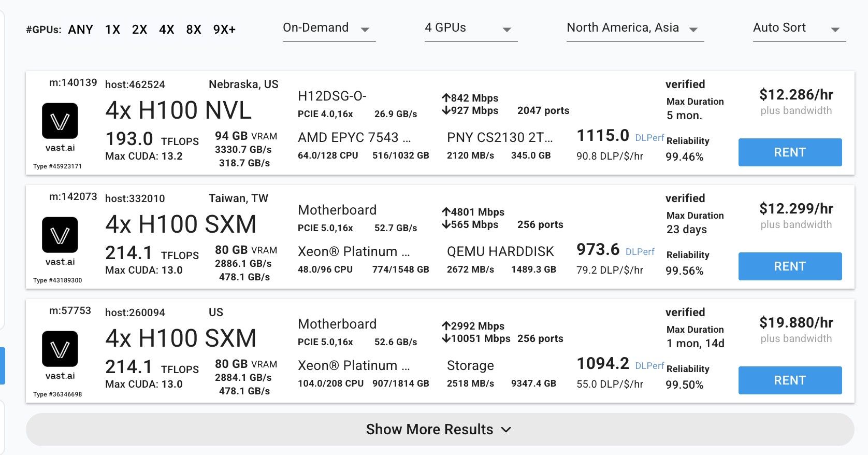Filter by 2X GPU count
The width and height of the screenshot is (868, 455).
point(139,30)
